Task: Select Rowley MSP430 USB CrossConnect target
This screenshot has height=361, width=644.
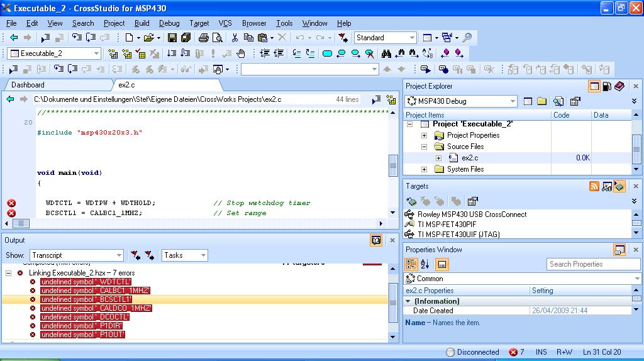Action: (x=472, y=214)
